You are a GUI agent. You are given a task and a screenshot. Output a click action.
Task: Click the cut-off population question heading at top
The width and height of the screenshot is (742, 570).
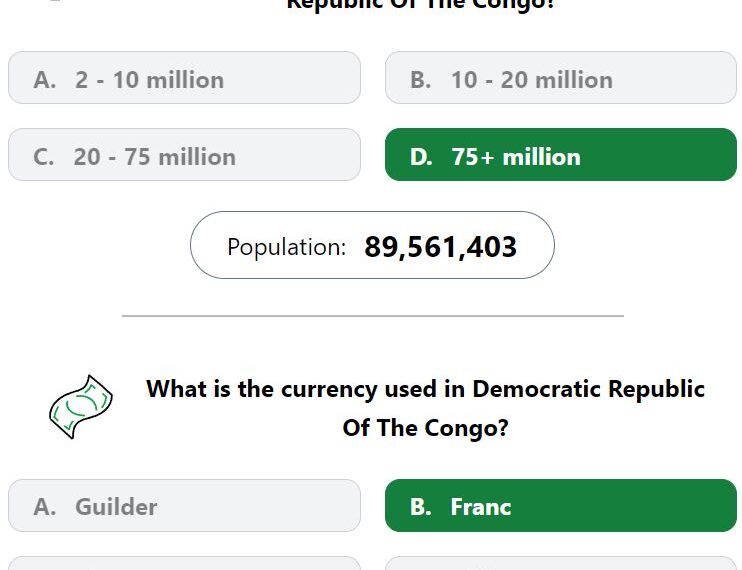(x=420, y=4)
